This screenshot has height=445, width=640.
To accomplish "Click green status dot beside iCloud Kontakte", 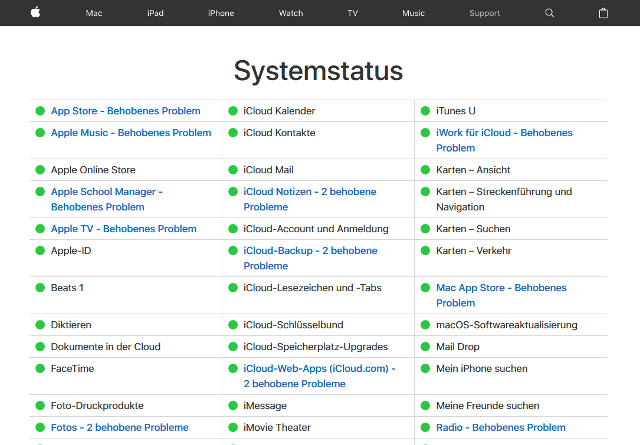I will coord(233,133).
